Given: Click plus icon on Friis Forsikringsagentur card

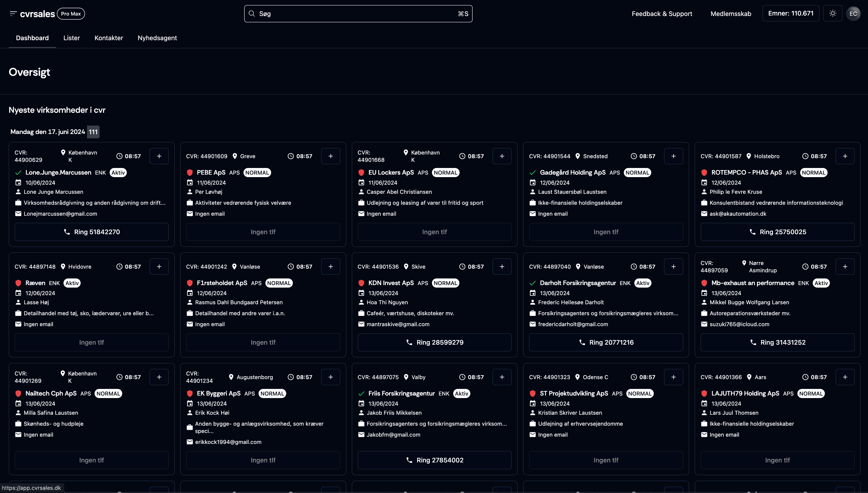Looking at the screenshot, I should (502, 377).
